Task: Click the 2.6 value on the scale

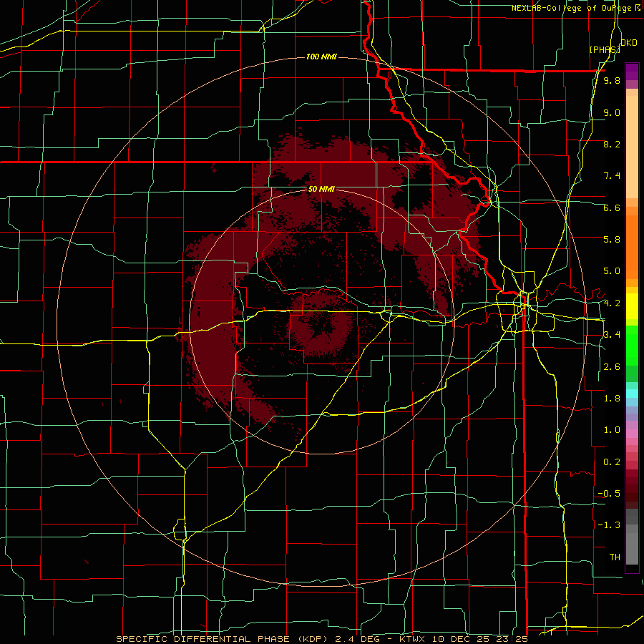Action: [612, 367]
